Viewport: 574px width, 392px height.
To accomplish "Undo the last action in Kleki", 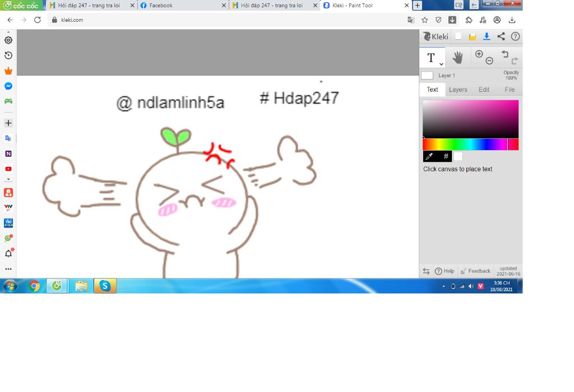I will pyautogui.click(x=505, y=54).
